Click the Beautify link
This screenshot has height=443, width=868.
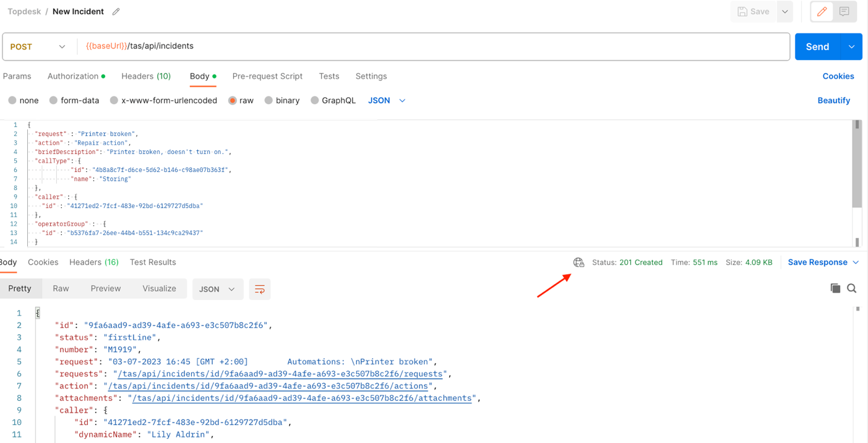click(833, 100)
